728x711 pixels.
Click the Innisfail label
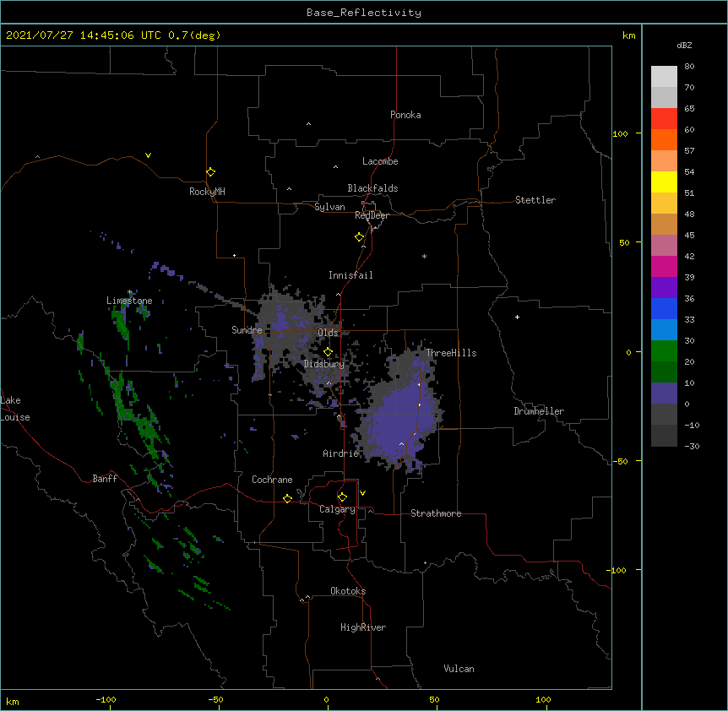(x=350, y=275)
